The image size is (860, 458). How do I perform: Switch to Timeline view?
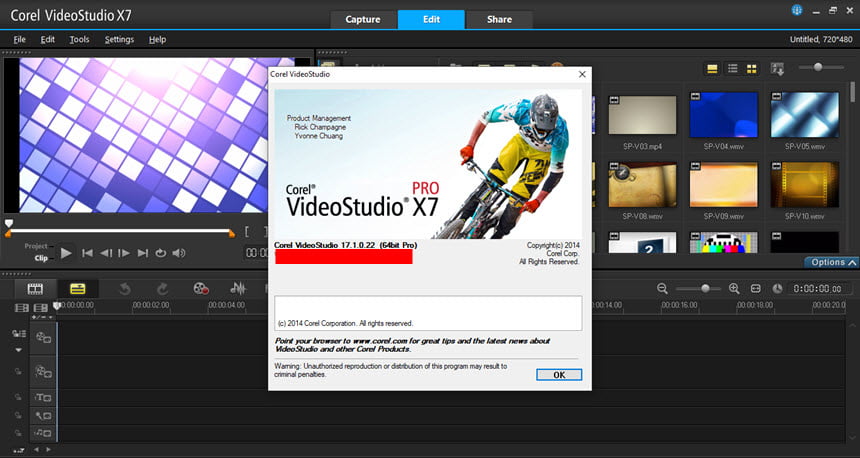pyautogui.click(x=78, y=289)
